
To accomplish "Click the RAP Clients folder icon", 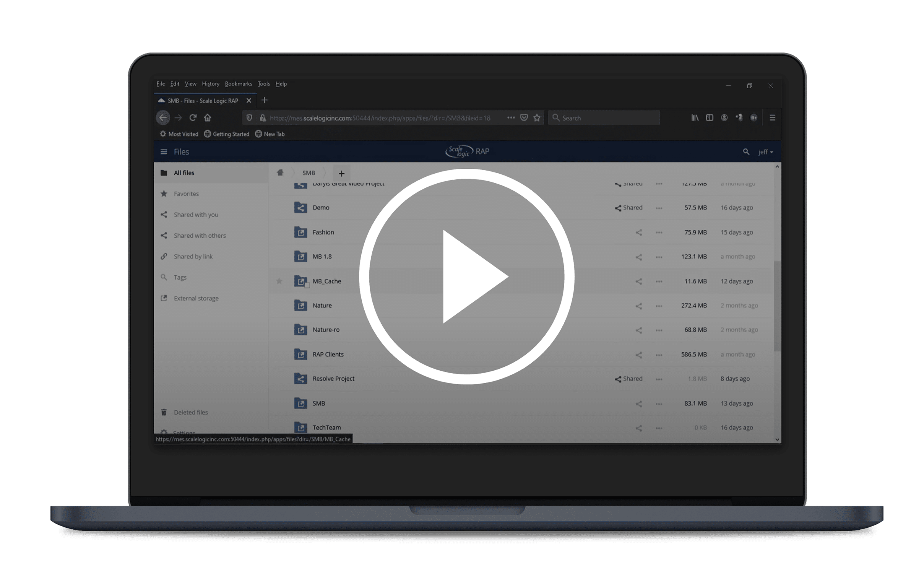I will coord(300,354).
